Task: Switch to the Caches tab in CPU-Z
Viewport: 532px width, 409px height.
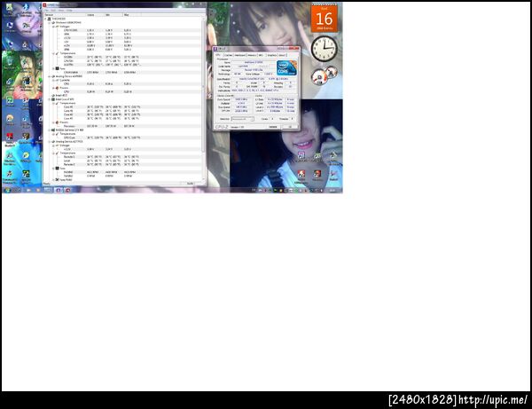Action: point(229,55)
